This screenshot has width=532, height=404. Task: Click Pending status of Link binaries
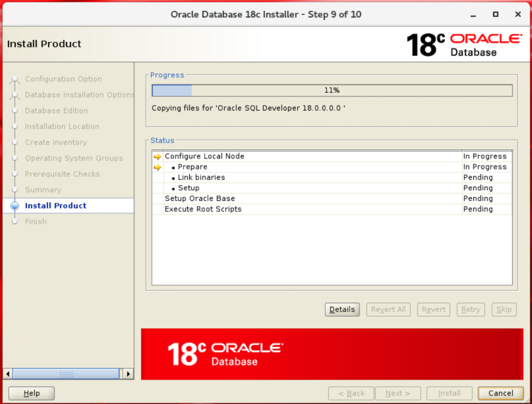pyautogui.click(x=478, y=177)
